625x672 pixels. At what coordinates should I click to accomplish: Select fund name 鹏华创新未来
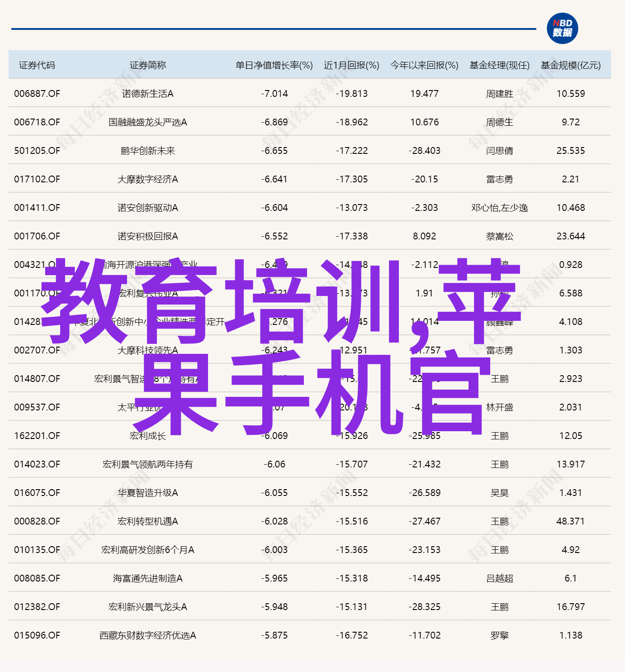(x=148, y=151)
